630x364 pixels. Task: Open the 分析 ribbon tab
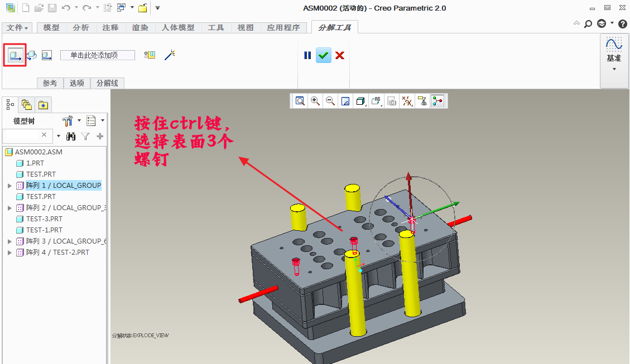coord(81,27)
